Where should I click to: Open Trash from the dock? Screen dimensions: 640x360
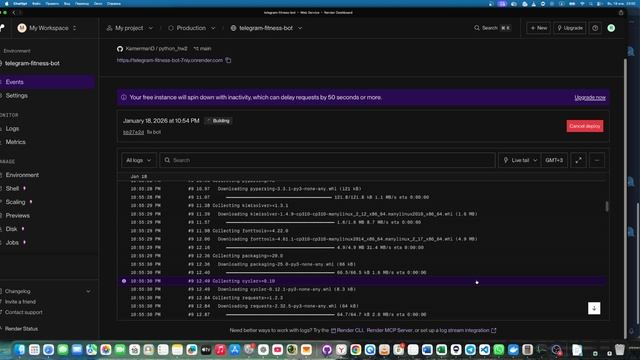pyautogui.click(x=620, y=350)
